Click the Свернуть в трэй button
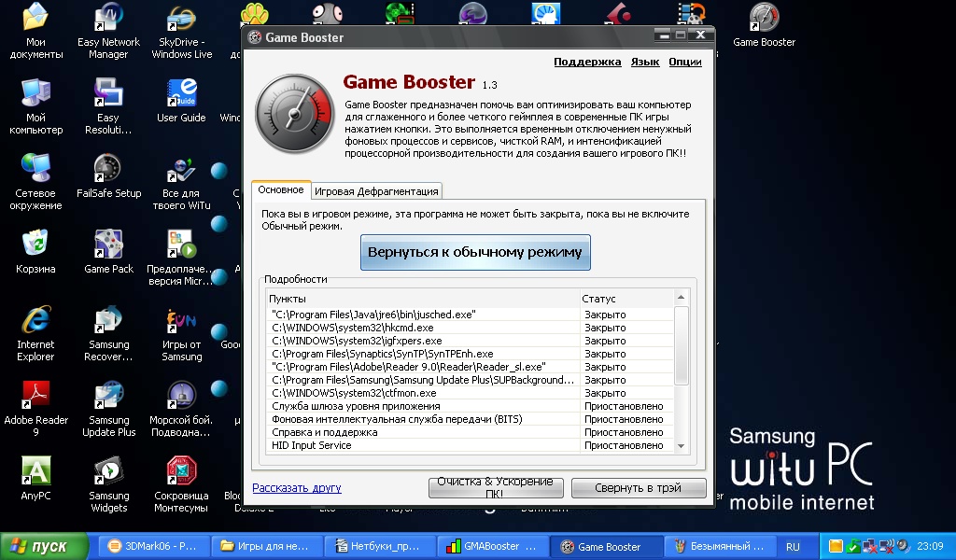The width and height of the screenshot is (956, 560). 639,487
